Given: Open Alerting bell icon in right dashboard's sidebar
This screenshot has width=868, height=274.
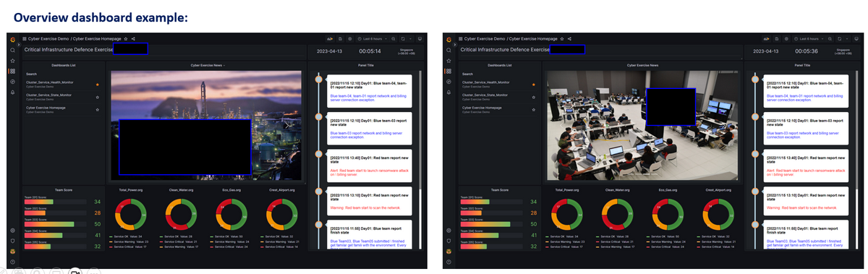Looking at the screenshot, I should click(x=448, y=93).
